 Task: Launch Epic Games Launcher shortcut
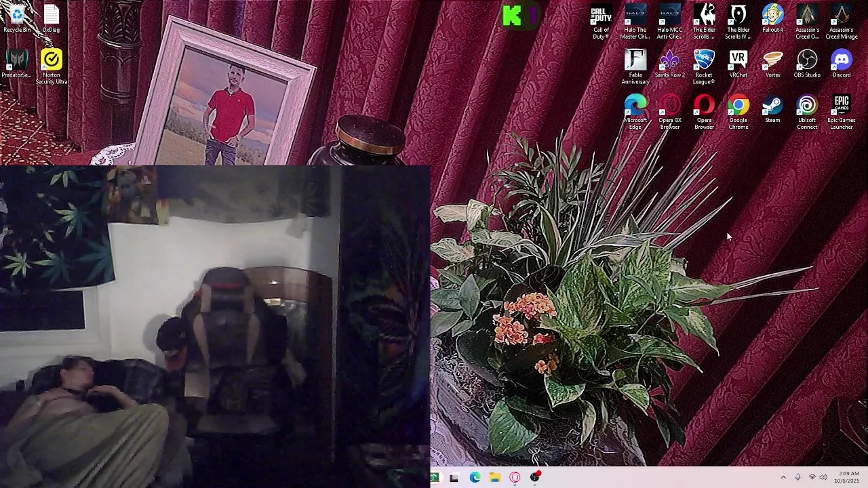[x=842, y=113]
